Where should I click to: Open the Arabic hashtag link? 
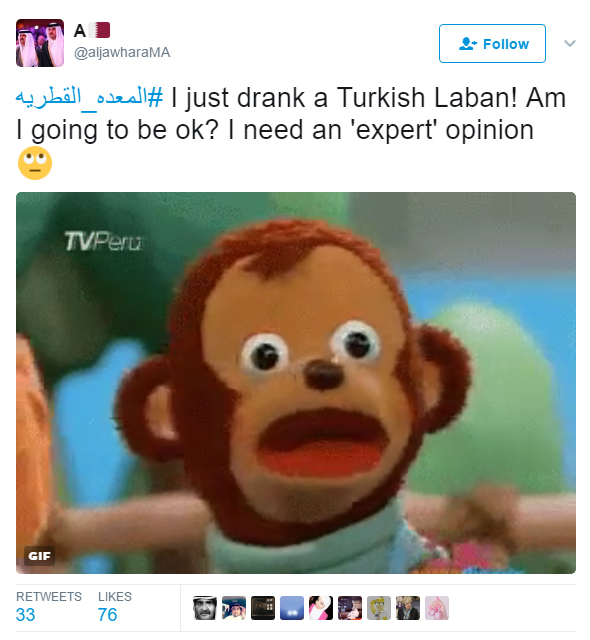89,98
